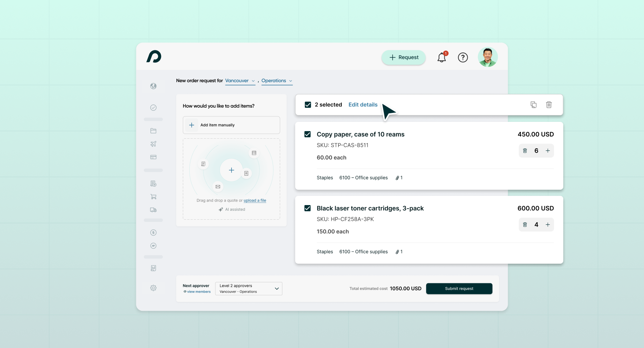Click trash icon in toner cartridges quantity stepper
This screenshot has width=644, height=348.
coord(525,225)
